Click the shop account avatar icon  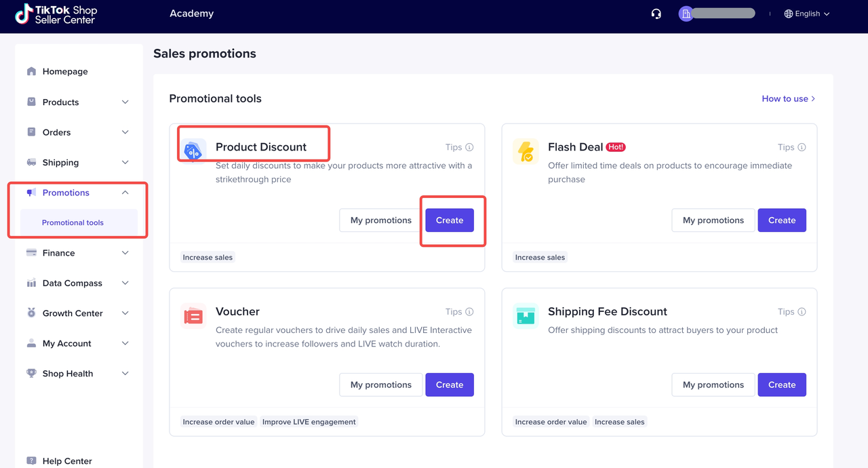tap(686, 14)
